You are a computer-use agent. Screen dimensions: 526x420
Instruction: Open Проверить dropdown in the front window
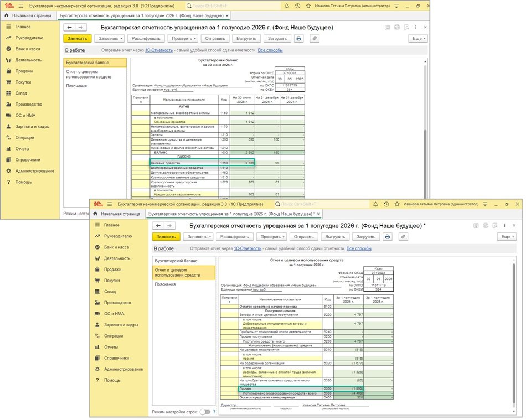[272, 237]
